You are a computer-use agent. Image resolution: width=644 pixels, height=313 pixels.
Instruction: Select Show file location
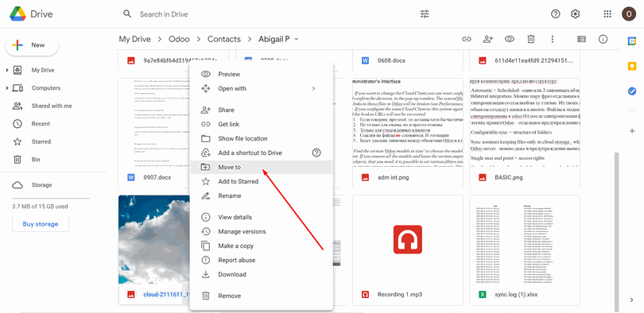[262, 139]
